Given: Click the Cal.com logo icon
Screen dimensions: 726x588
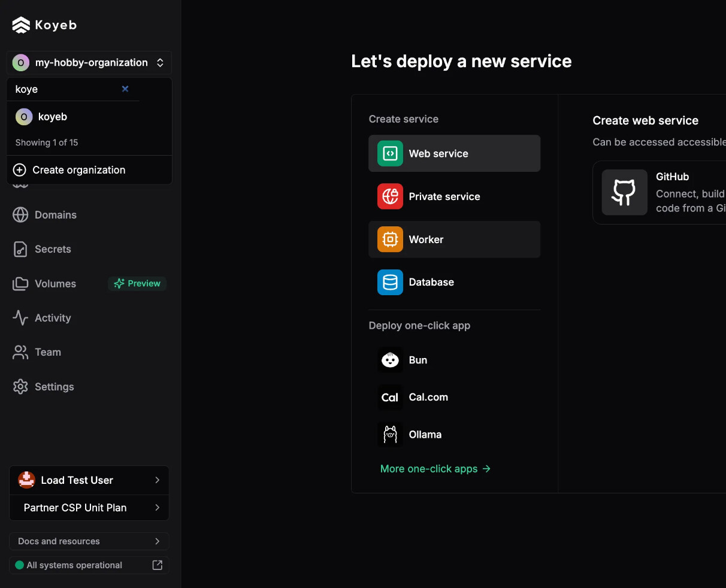Looking at the screenshot, I should coord(390,397).
